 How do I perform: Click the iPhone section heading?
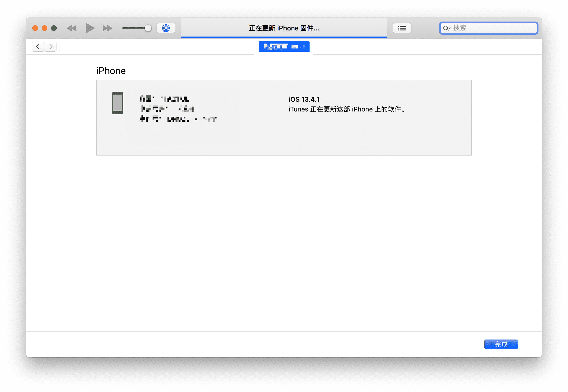pos(111,71)
